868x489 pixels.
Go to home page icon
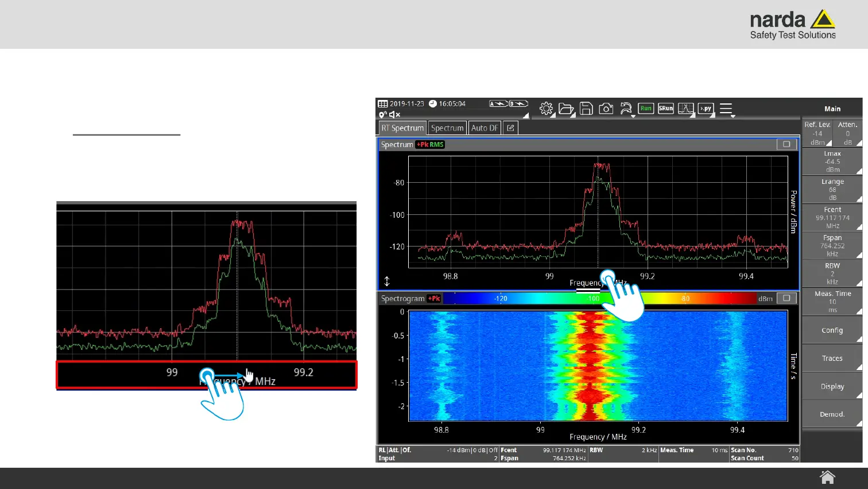[827, 477]
